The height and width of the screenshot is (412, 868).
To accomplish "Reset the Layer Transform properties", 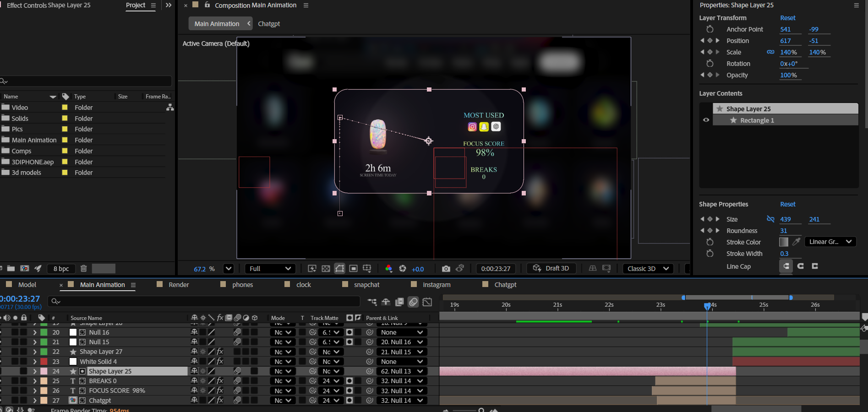I will pyautogui.click(x=787, y=18).
